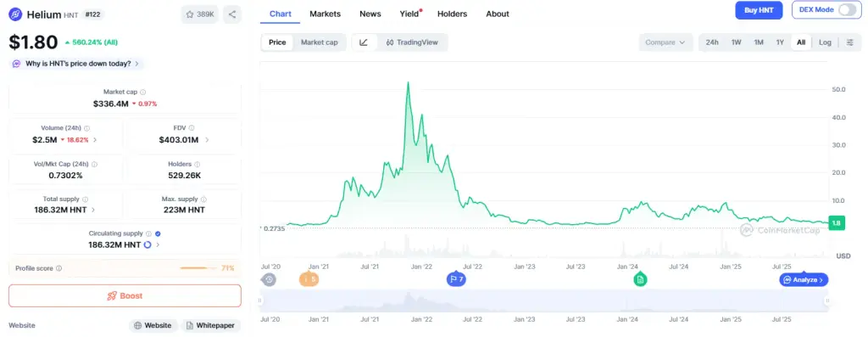
Task: Expand Volume (24h) details chevron
Action: click(95, 140)
